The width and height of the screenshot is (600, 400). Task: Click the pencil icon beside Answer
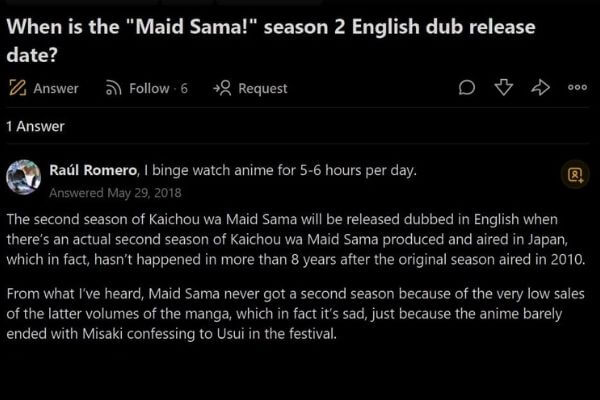17,88
